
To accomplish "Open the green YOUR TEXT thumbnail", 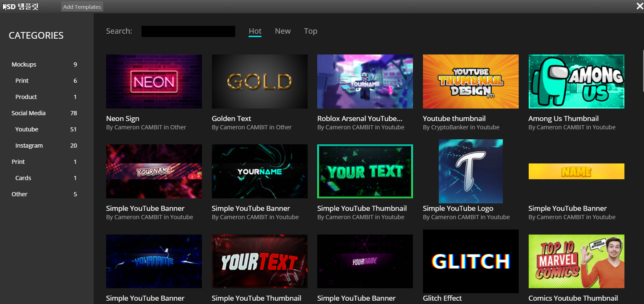I will [x=365, y=171].
